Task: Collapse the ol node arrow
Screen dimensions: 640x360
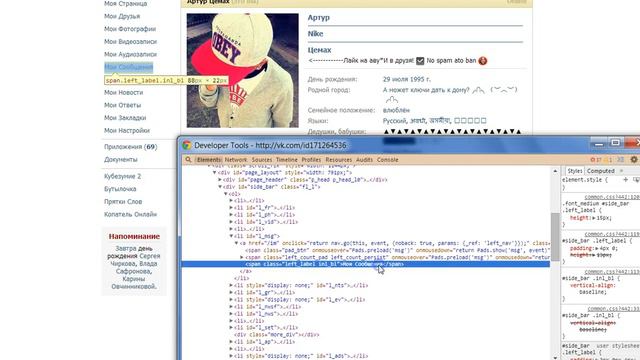Action: point(226,194)
